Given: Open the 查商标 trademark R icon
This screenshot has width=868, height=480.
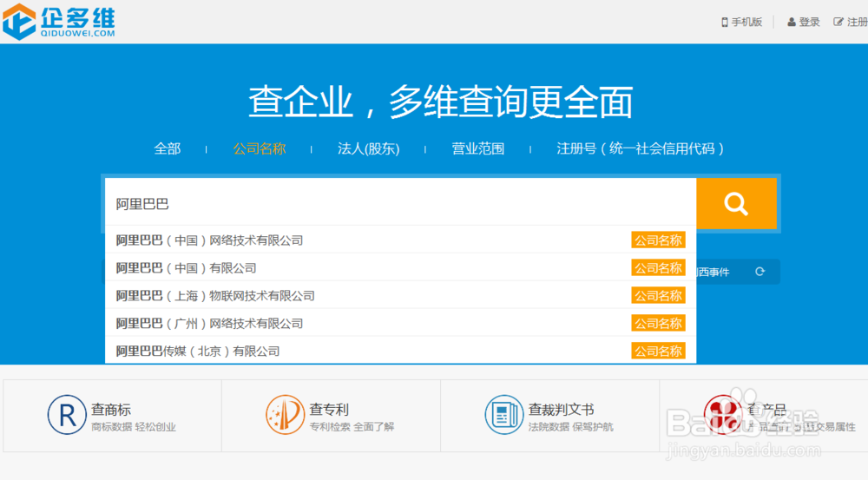Looking at the screenshot, I should coord(67,415).
